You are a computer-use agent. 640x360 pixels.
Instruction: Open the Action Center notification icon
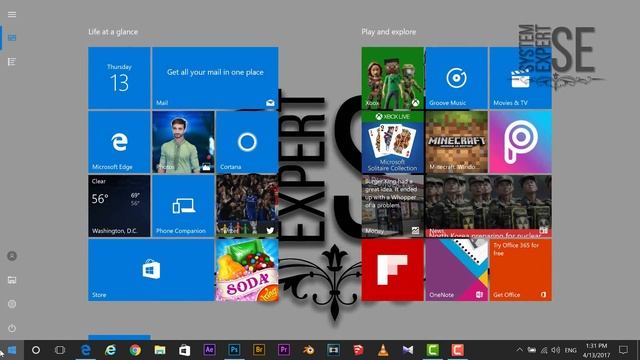(x=623, y=350)
